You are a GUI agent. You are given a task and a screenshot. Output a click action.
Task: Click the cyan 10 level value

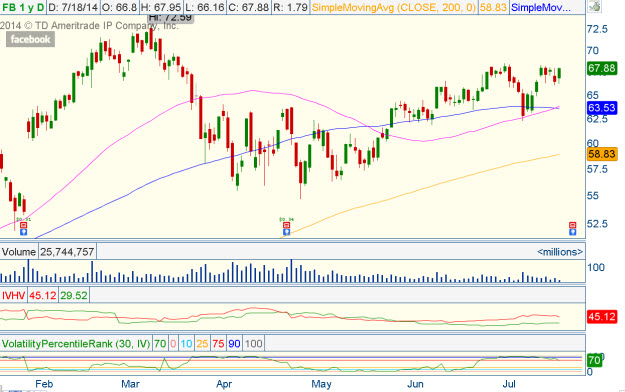point(186,344)
